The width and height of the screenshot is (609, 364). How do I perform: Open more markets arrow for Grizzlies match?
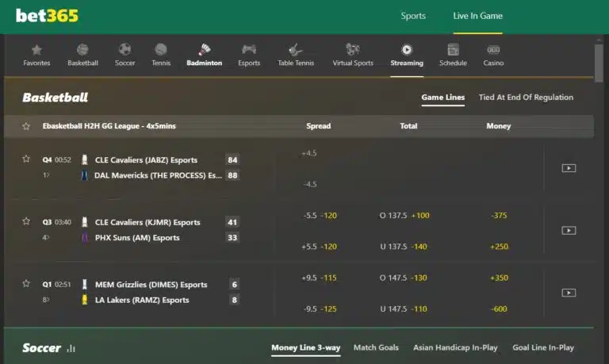tap(46, 300)
